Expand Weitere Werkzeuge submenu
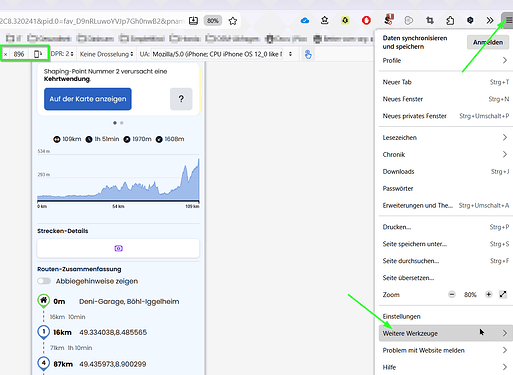Screen dimensions: 513x375 click(446, 333)
